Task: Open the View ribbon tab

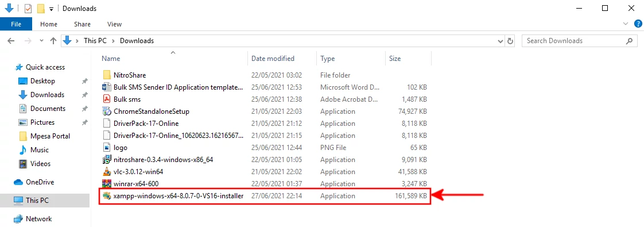Action: [x=115, y=24]
